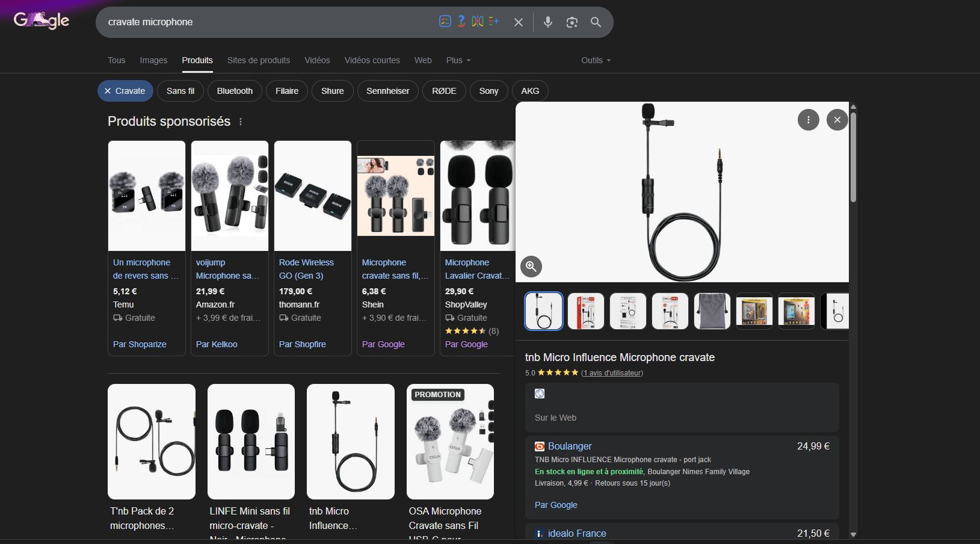Image resolution: width=980 pixels, height=544 pixels.
Task: Click the Boulanger store icon next to the price
Action: 539,446
